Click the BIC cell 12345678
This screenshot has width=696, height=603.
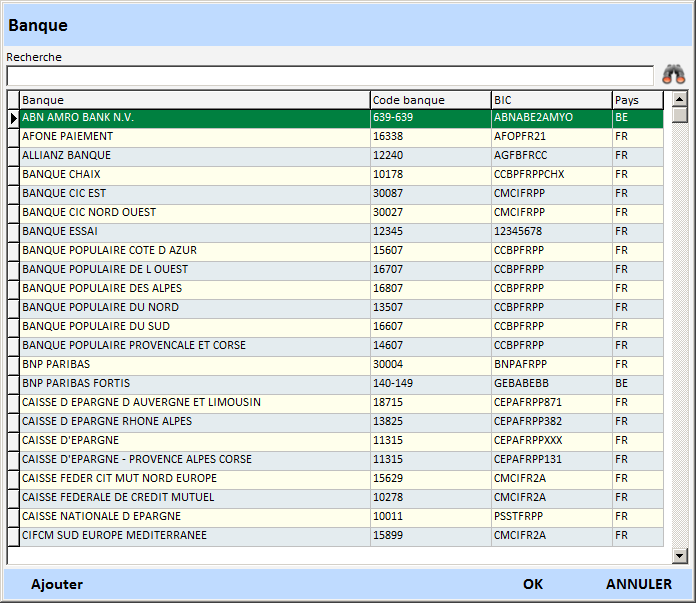tap(552, 231)
